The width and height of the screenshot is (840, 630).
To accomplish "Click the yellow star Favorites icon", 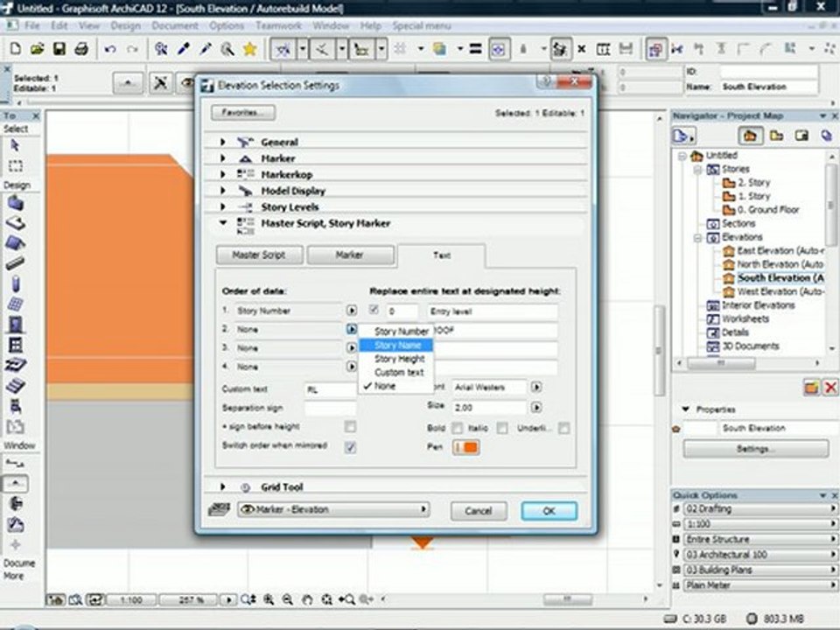I will (249, 50).
